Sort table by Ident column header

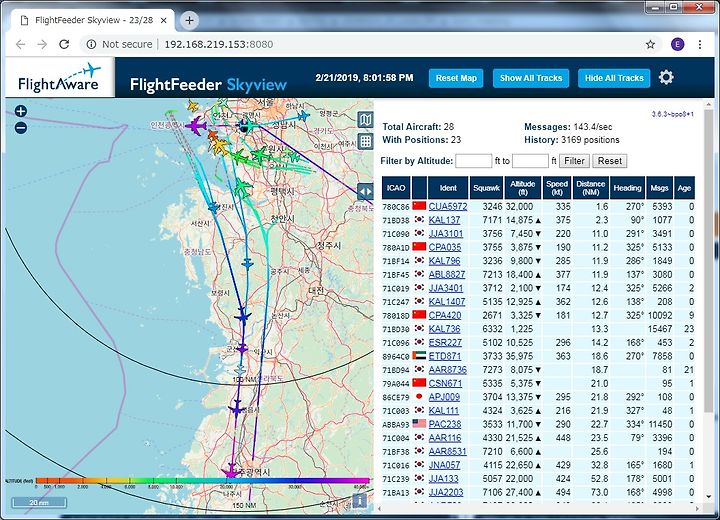click(x=448, y=188)
